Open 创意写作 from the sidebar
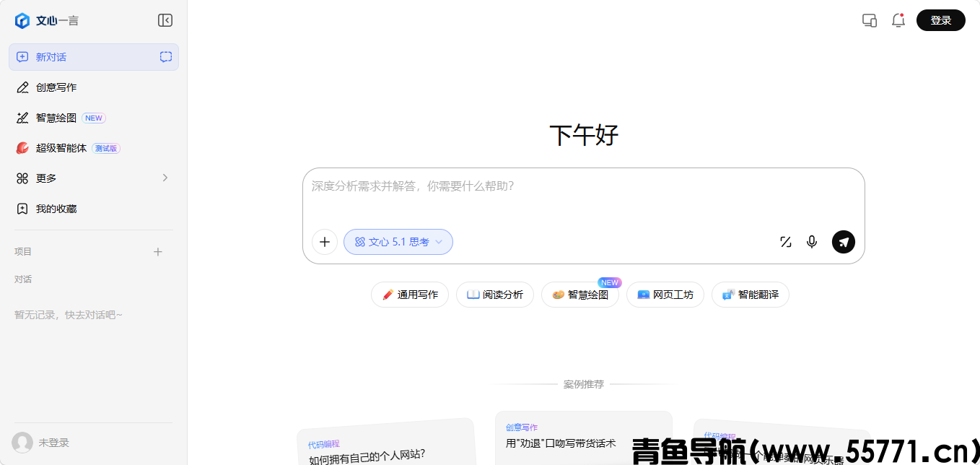Viewport: 980px width, 465px height. (93, 87)
